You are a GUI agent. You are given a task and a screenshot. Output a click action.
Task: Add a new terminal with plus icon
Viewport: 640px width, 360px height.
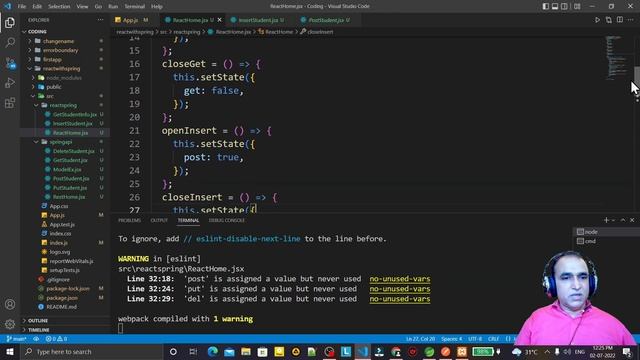[606, 220]
